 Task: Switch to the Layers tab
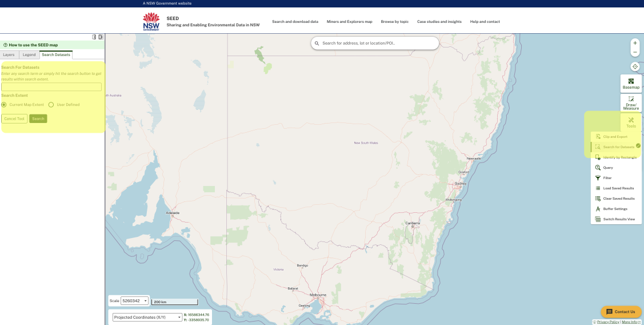9,55
